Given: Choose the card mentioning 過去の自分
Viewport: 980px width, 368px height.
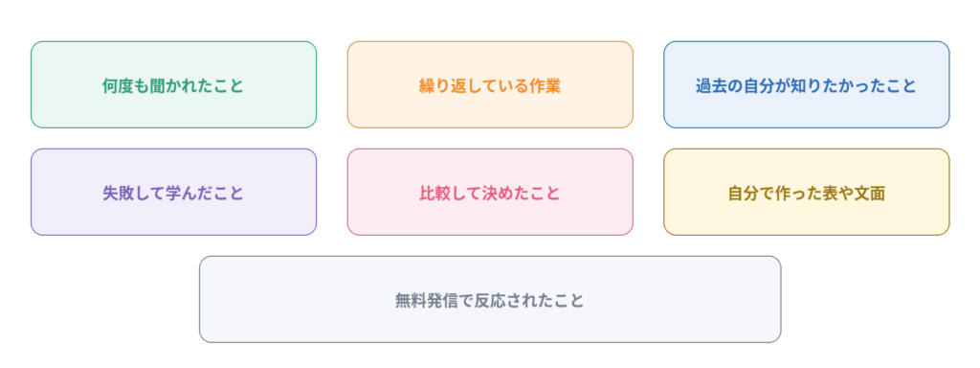Looking at the screenshot, I should pos(806,84).
